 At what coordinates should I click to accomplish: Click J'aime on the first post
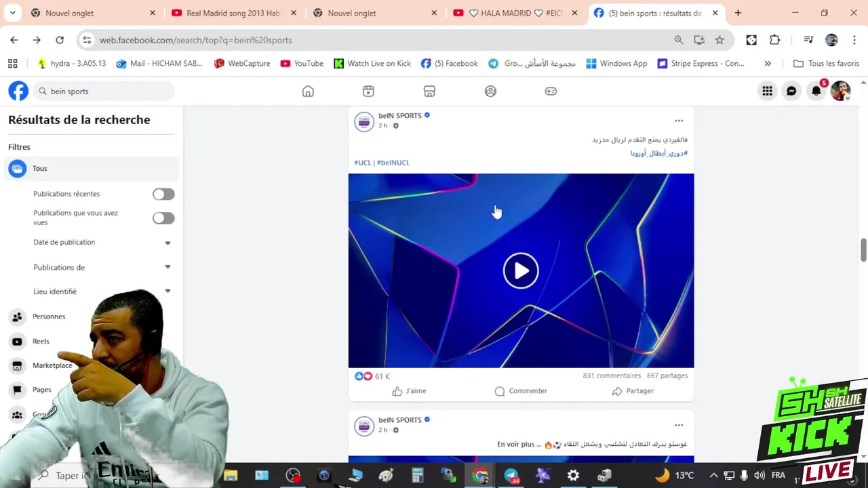409,391
